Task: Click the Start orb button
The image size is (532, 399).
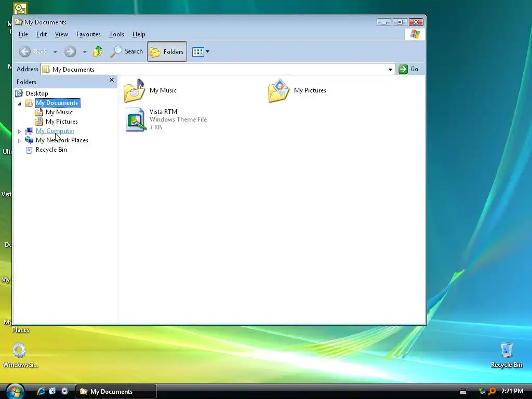Action: click(15, 391)
